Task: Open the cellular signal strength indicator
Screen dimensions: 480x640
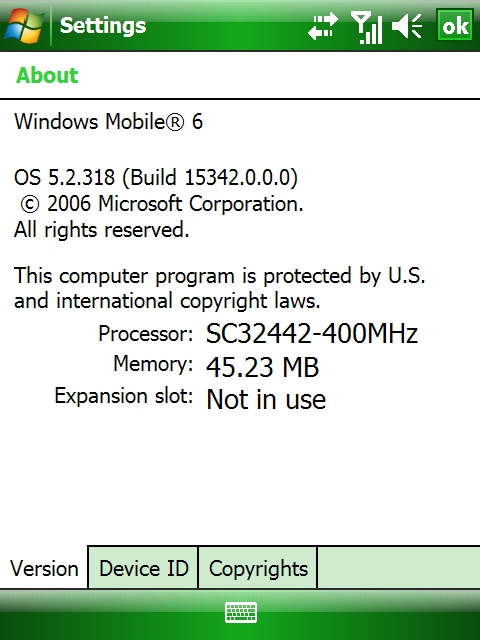Action: coord(366,27)
